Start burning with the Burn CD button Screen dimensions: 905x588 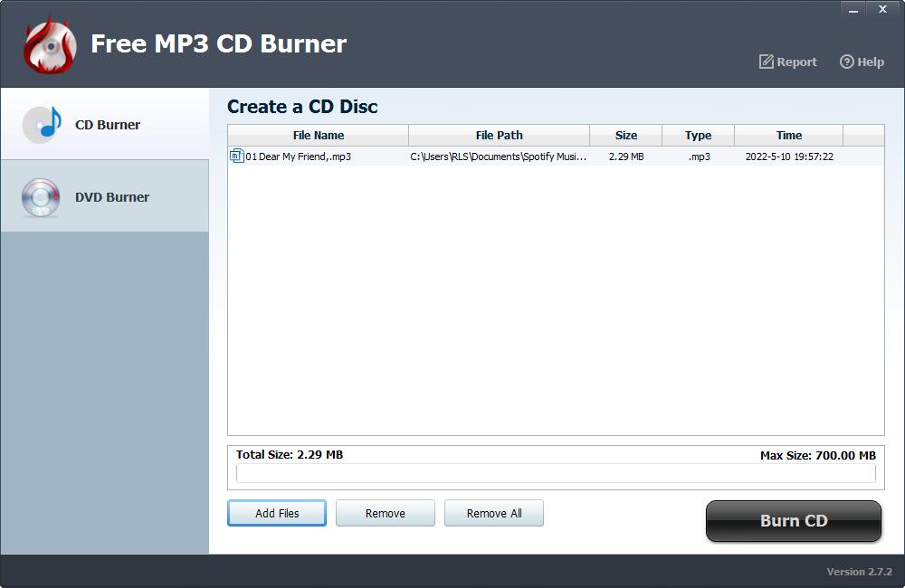793,521
